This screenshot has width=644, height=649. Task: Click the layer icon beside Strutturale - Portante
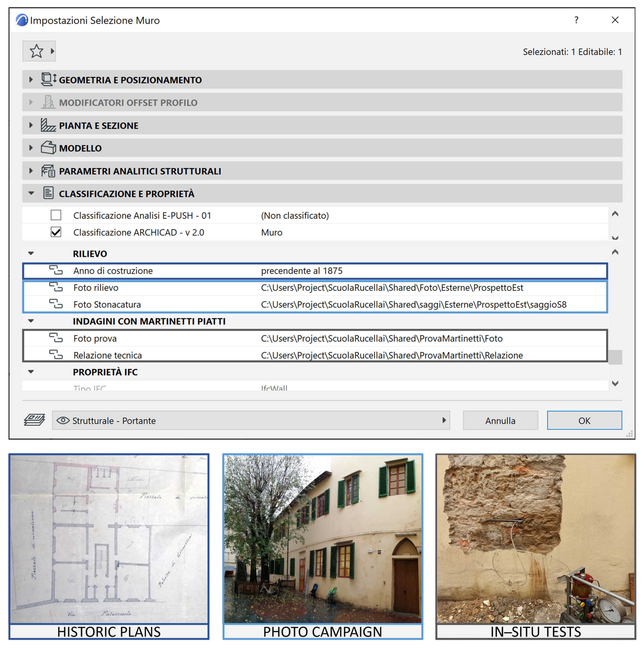click(x=35, y=420)
